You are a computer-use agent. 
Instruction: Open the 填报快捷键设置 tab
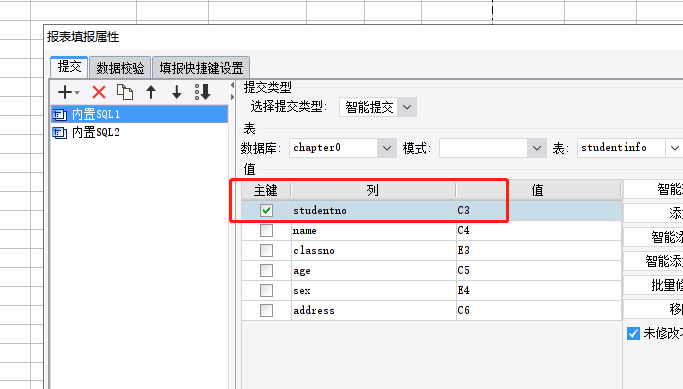click(x=201, y=68)
